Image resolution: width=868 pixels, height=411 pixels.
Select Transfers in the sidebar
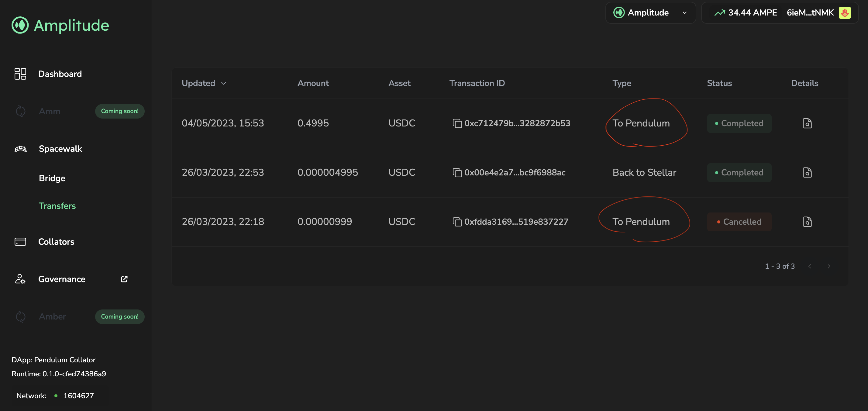click(57, 206)
